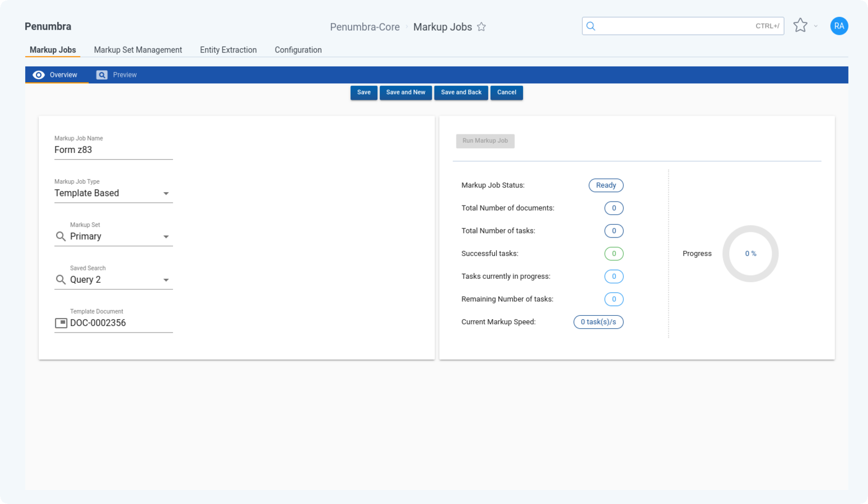This screenshot has height=504, width=868.
Task: Go to Entity Extraction tab
Action: click(228, 50)
